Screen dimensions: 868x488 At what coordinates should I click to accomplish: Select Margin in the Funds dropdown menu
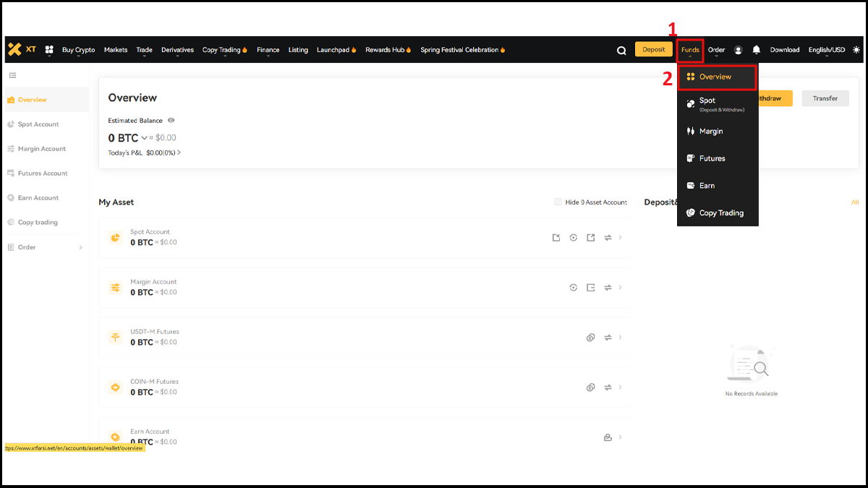click(x=718, y=132)
